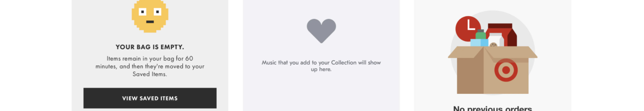The image size is (644, 111).
Task: Click the open left flap of the cardboard box
Action: click(x=465, y=52)
